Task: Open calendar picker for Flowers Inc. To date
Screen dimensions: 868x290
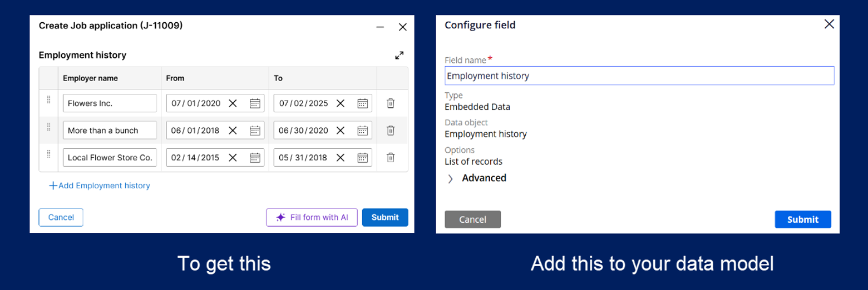Action: click(362, 103)
